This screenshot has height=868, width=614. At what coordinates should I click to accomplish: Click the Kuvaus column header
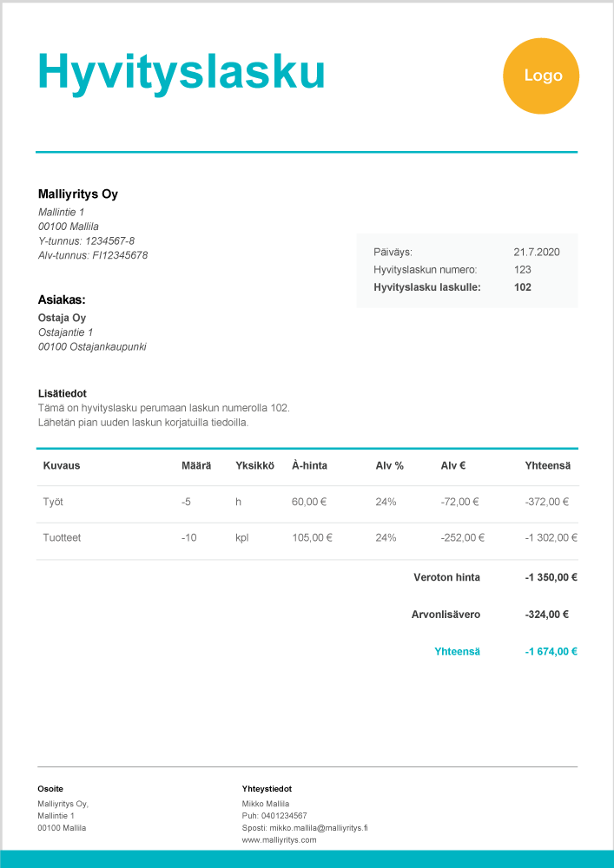pos(61,465)
